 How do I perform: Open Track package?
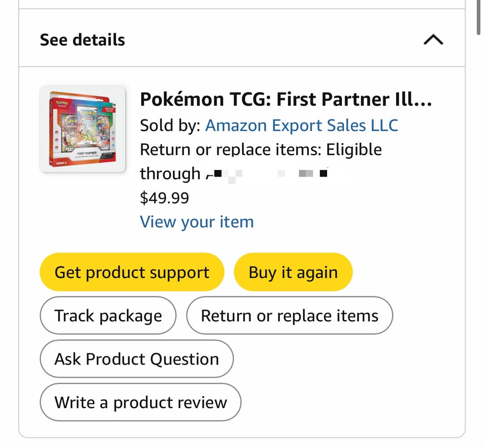pyautogui.click(x=108, y=315)
